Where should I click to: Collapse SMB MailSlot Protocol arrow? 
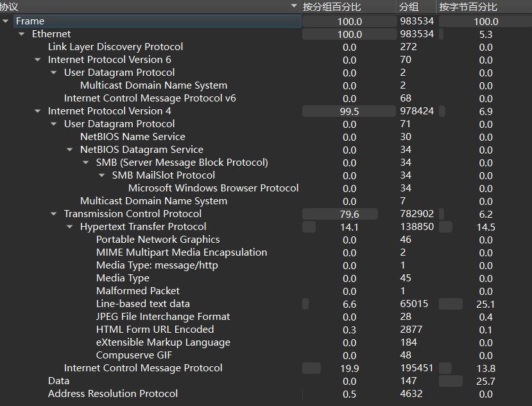coord(102,175)
